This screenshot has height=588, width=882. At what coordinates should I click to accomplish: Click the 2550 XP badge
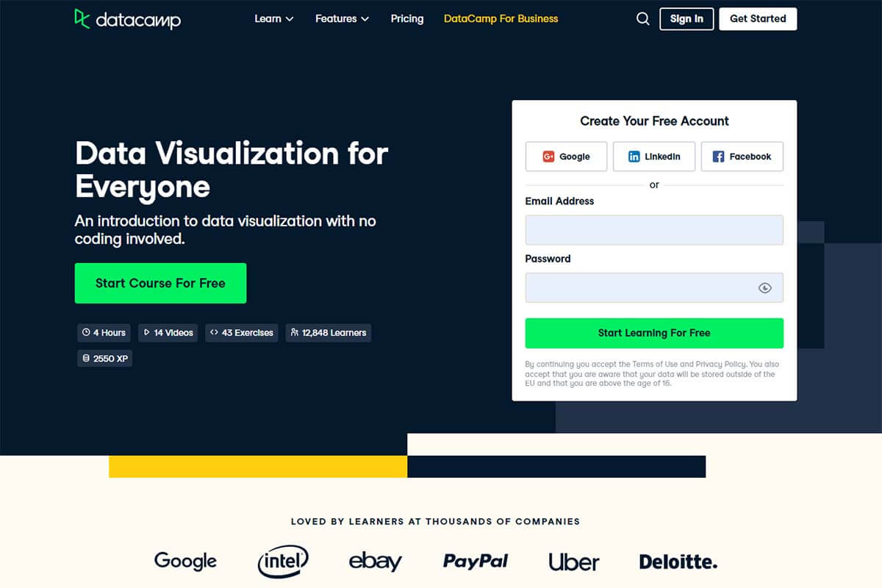105,359
